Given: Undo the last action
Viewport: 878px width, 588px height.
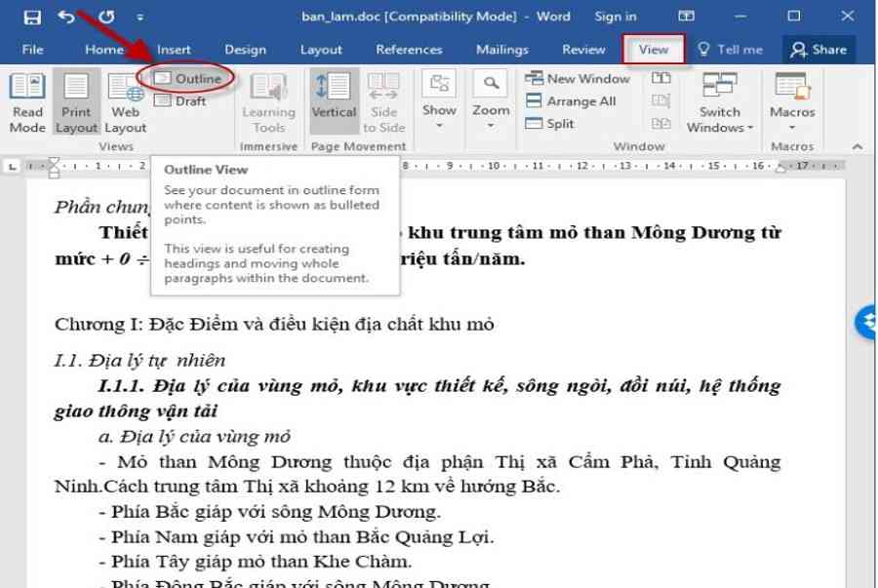Looking at the screenshot, I should pyautogui.click(x=66, y=17).
